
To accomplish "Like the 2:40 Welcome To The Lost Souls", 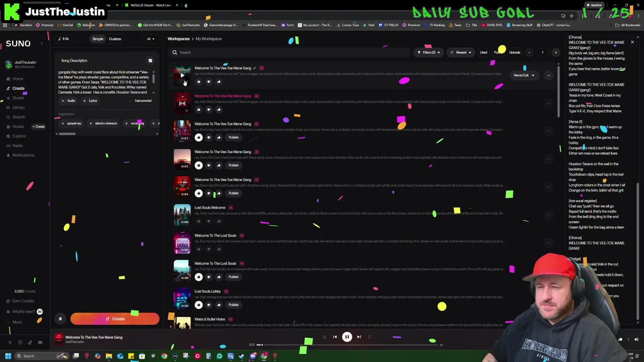I will click(199, 277).
